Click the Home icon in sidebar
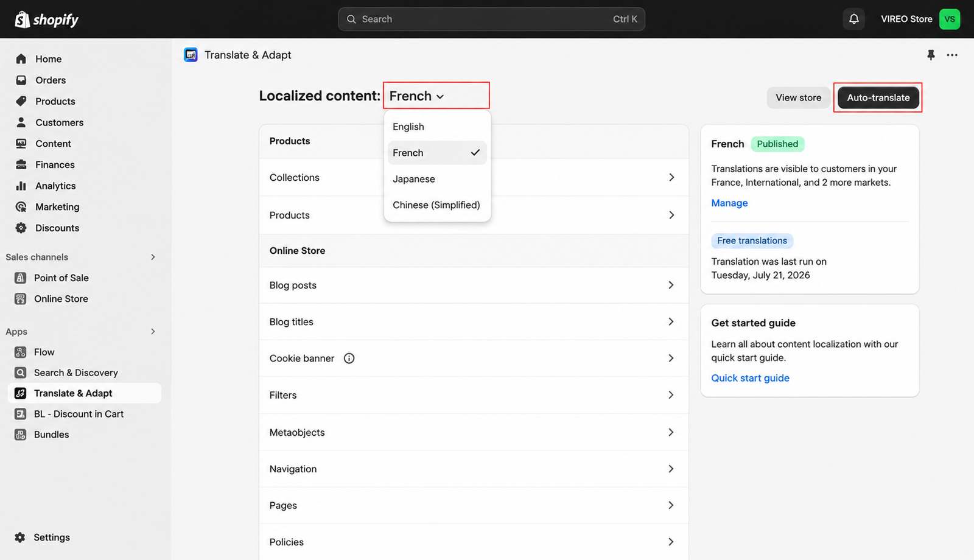Image resolution: width=974 pixels, height=560 pixels. [x=21, y=58]
